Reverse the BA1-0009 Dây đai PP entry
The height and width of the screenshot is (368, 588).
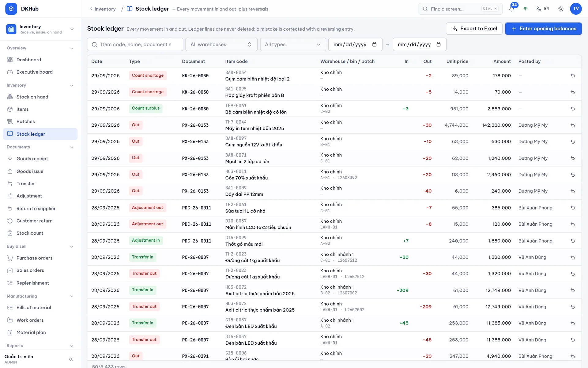[x=572, y=191]
